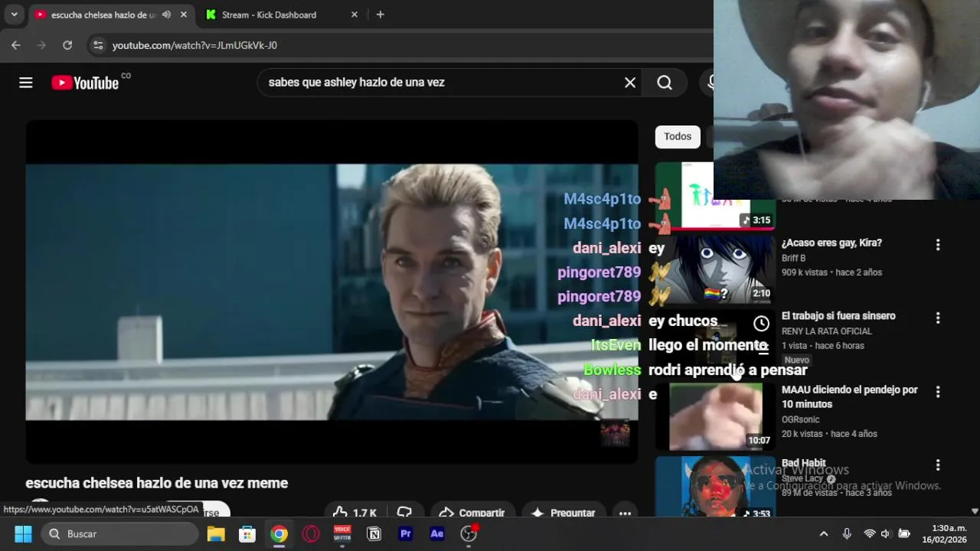Viewport: 980px width, 551px height.
Task: Open MAAU diciendo el pendejo por 10 minutos
Action: [850, 396]
